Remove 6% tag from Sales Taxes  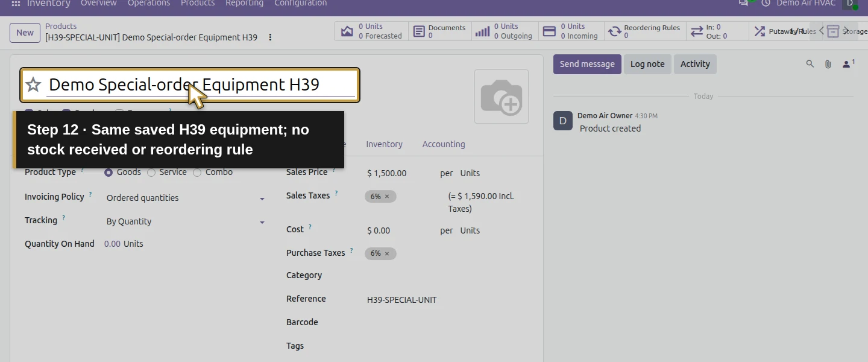point(387,197)
